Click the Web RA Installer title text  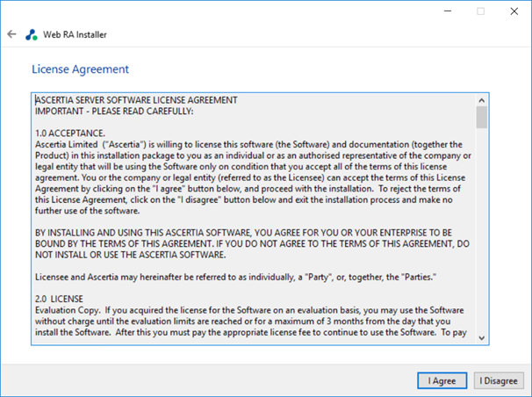(x=75, y=34)
